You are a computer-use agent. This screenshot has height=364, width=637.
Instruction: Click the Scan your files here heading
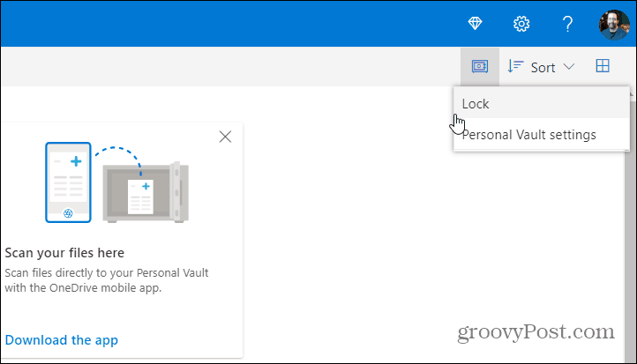(64, 253)
